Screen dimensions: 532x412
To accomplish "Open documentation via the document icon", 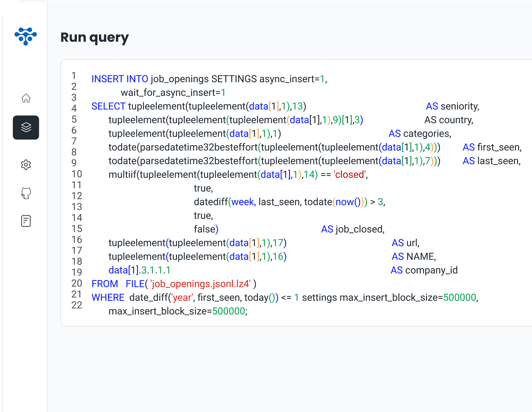I will [26, 221].
